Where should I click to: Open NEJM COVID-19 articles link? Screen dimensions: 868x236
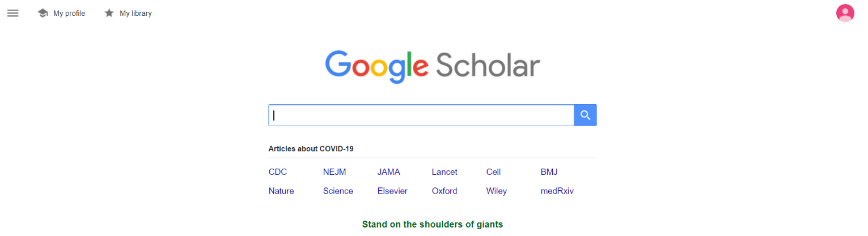click(x=335, y=172)
